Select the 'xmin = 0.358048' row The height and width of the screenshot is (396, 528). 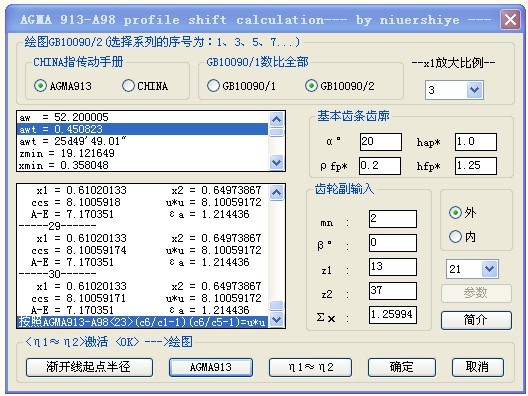coord(143,165)
